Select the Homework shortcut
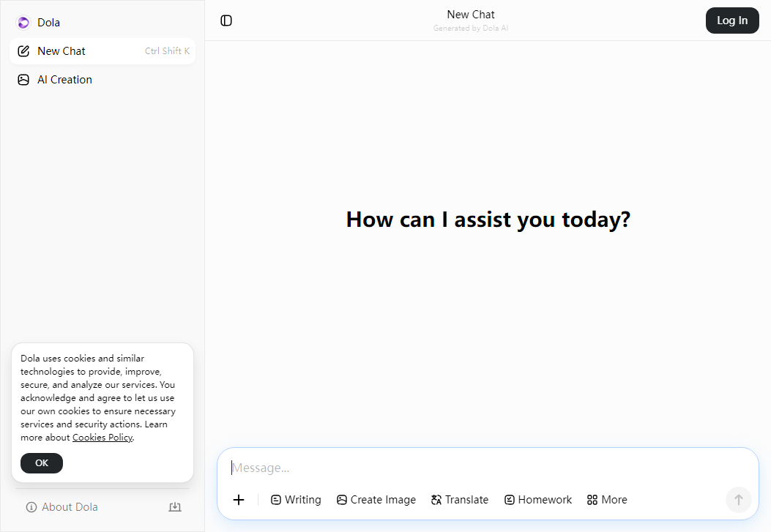771x532 pixels. (538, 500)
